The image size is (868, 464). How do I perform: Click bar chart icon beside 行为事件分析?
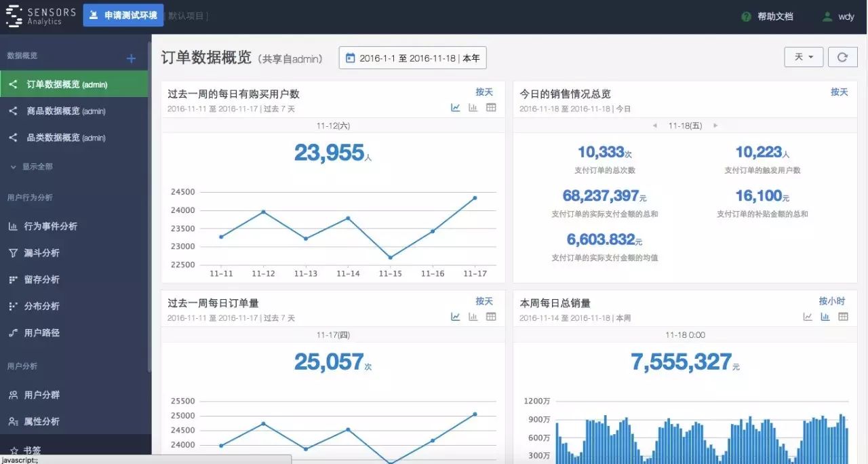[13, 226]
